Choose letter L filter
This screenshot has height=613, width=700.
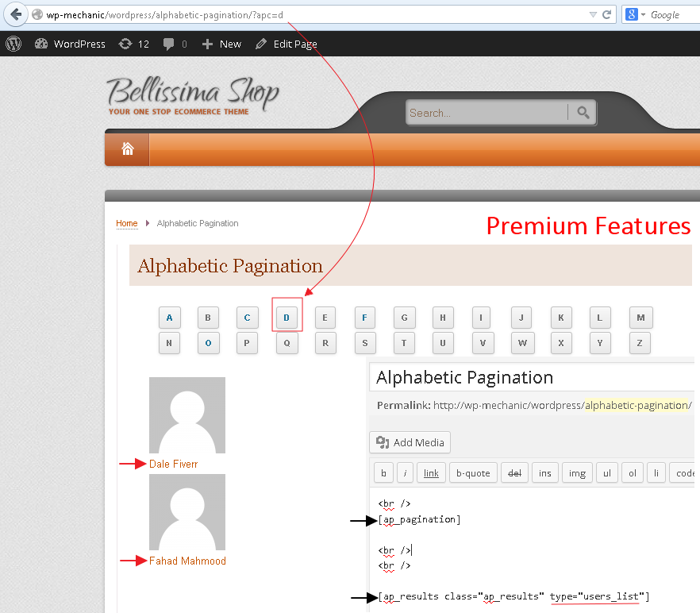point(600,318)
